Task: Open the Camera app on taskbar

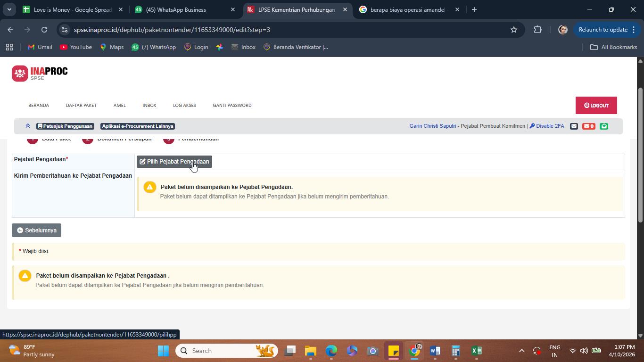Action: coord(373,351)
